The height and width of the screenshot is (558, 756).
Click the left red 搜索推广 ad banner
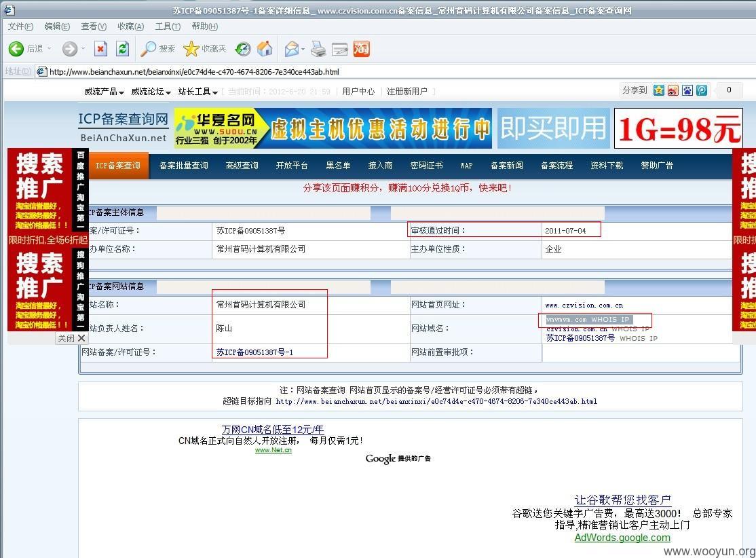[x=48, y=240]
